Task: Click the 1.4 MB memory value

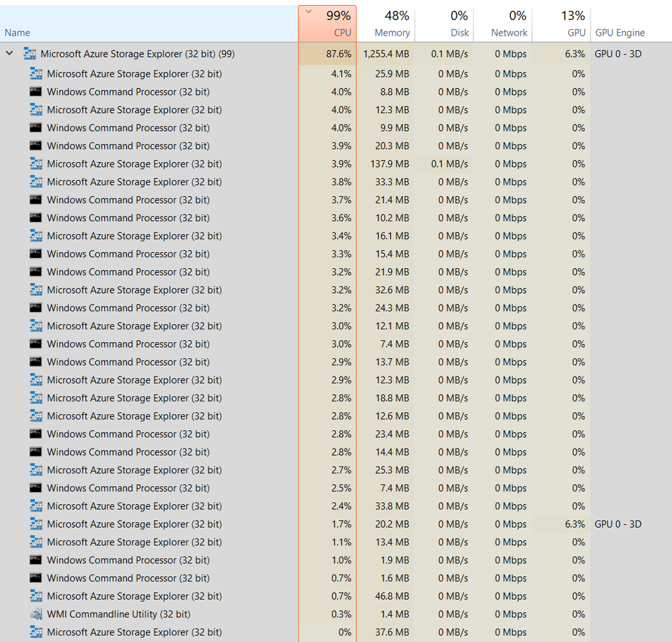Action: tap(395, 614)
